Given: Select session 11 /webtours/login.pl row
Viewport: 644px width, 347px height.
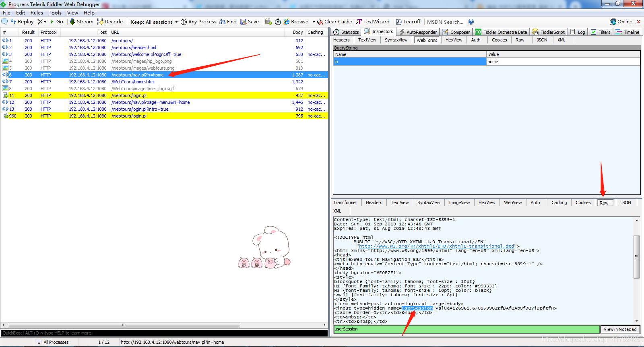Looking at the screenshot, I should 164,95.
